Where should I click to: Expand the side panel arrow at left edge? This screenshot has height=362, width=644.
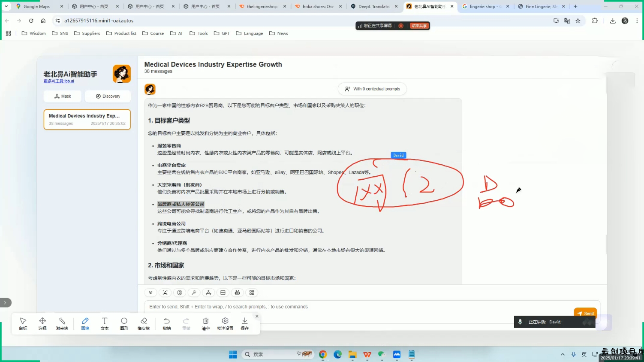pyautogui.click(x=5, y=302)
